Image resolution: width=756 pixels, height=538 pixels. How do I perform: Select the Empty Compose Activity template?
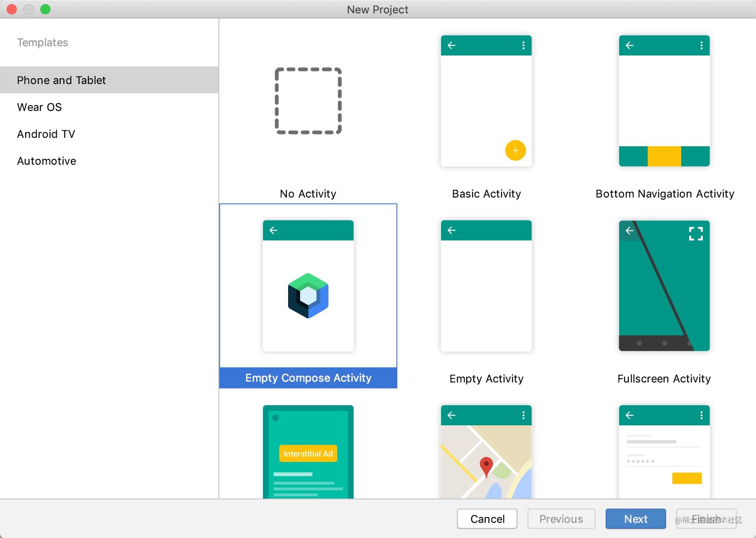(308, 377)
